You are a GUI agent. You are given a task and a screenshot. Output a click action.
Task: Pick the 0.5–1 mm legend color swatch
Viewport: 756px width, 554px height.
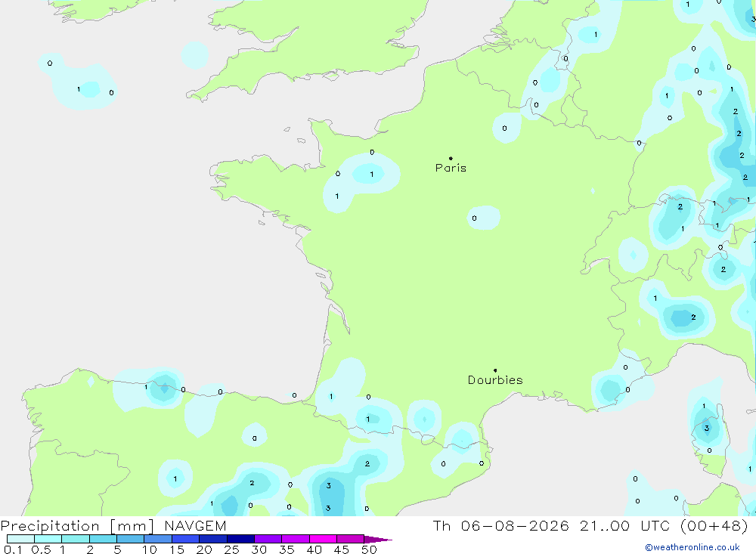point(48,539)
